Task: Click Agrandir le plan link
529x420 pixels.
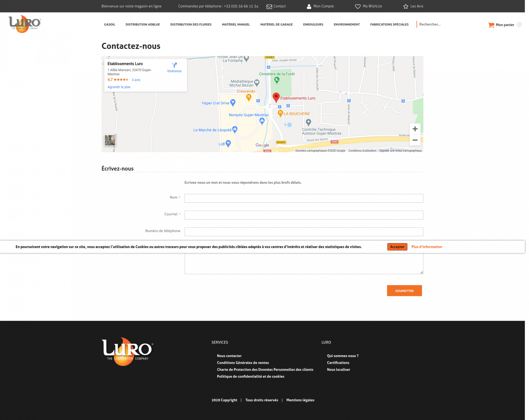Action: coord(119,87)
